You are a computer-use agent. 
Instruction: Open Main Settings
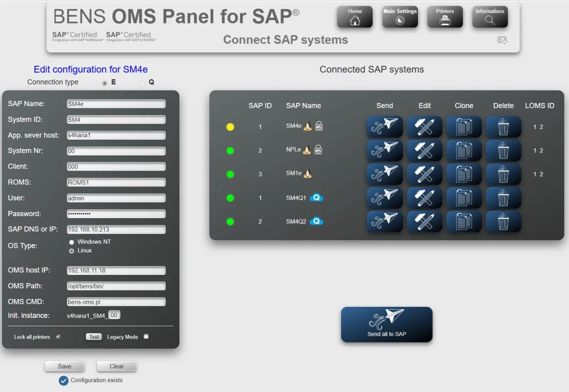tap(400, 17)
